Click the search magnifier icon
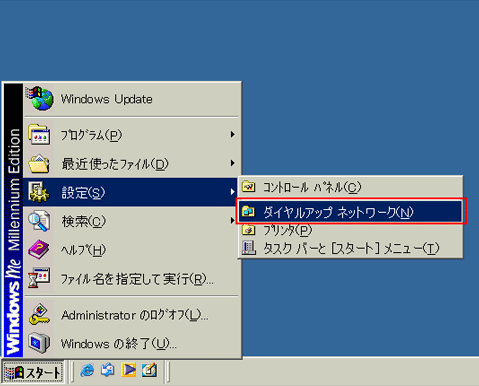The height and width of the screenshot is (386, 479). [x=39, y=221]
